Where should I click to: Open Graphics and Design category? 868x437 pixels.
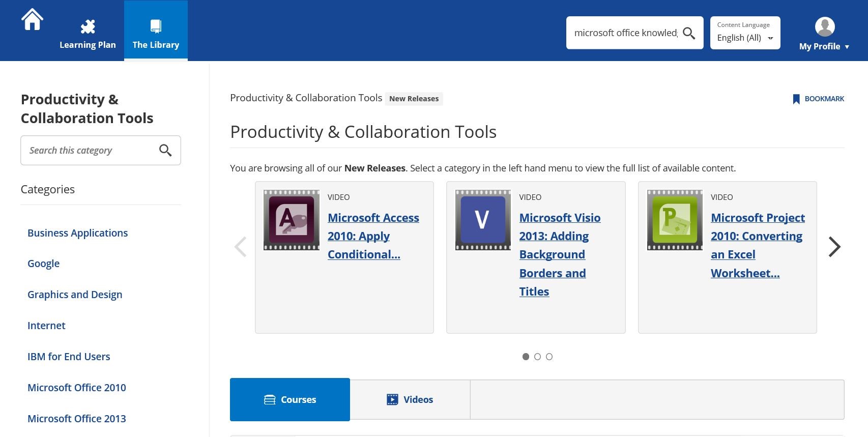[x=75, y=295]
